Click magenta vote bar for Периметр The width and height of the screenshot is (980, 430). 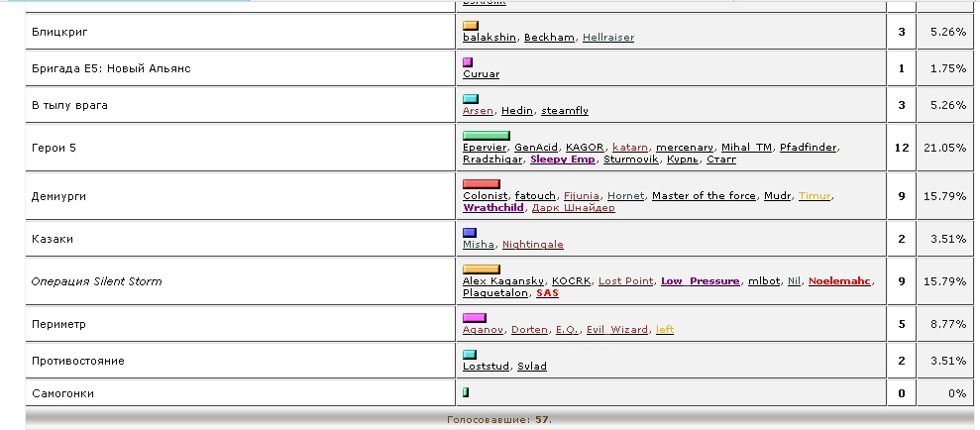coord(475,318)
